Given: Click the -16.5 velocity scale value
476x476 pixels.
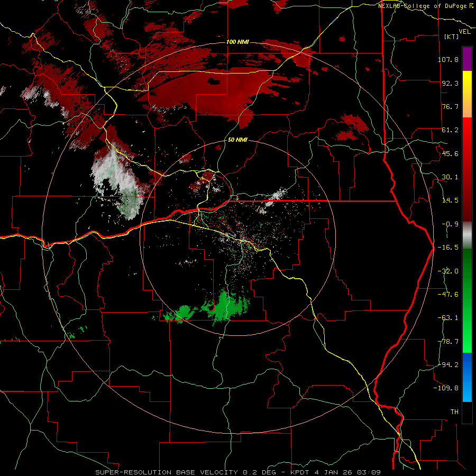Looking at the screenshot, I should tap(448, 248).
